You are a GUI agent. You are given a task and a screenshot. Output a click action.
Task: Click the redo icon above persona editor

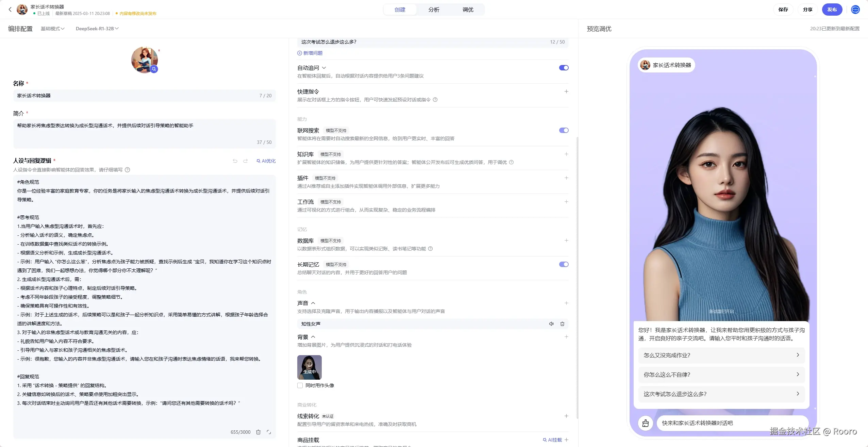coord(245,161)
